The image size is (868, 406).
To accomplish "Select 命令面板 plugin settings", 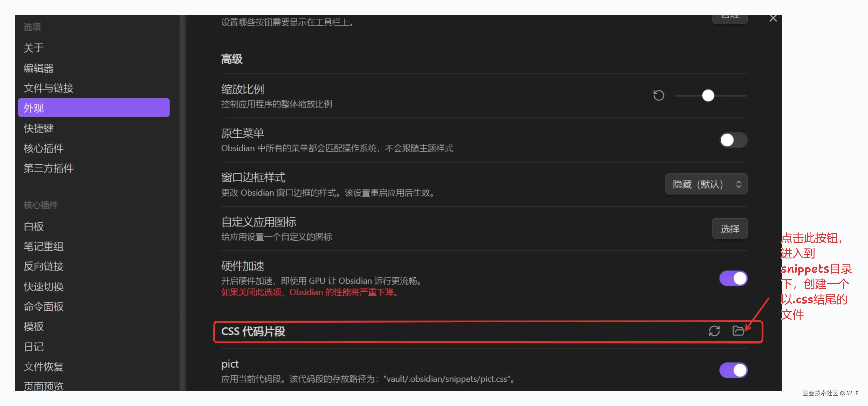I will tap(43, 307).
